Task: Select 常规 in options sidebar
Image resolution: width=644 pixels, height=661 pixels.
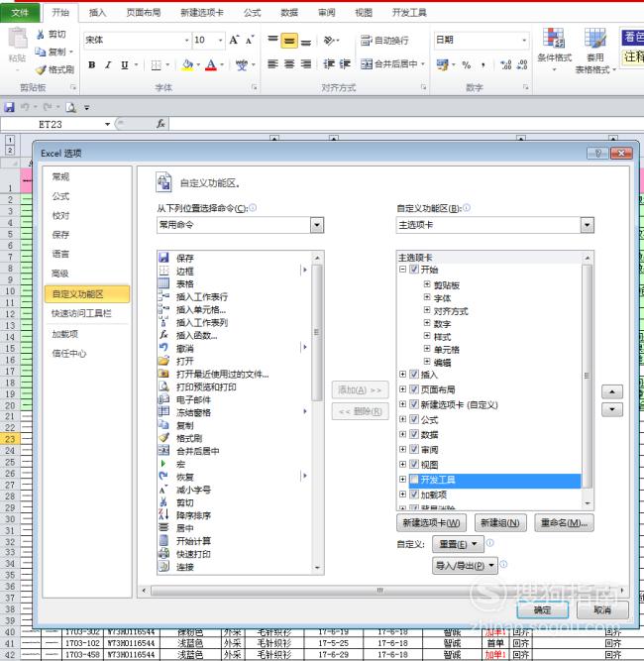Action: click(x=60, y=177)
